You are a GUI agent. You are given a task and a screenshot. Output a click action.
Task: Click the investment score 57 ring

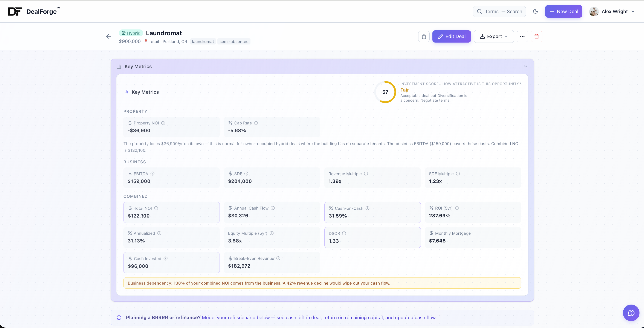(385, 92)
